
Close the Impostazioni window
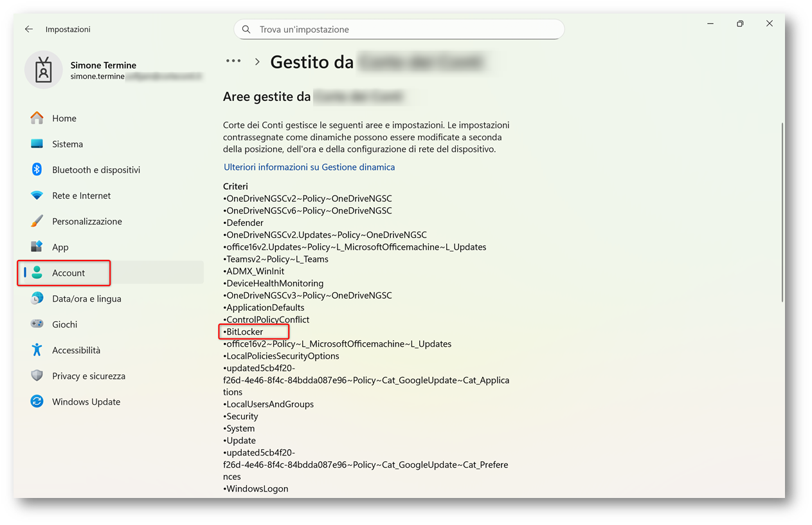(x=770, y=24)
